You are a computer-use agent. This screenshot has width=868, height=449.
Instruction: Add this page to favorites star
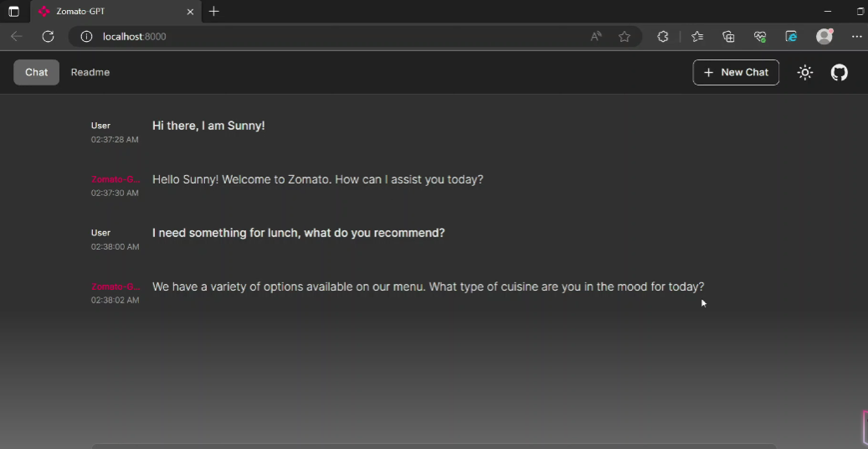point(624,37)
